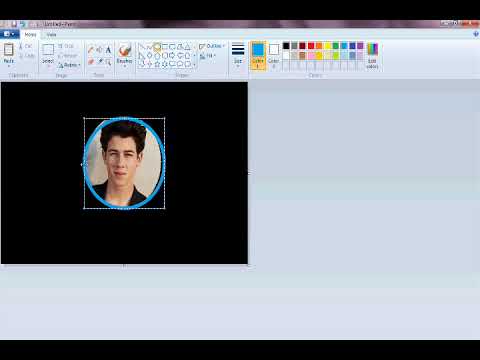The width and height of the screenshot is (480, 360).
Task: Choose the Left arrow shape
Action: (x=180, y=56)
